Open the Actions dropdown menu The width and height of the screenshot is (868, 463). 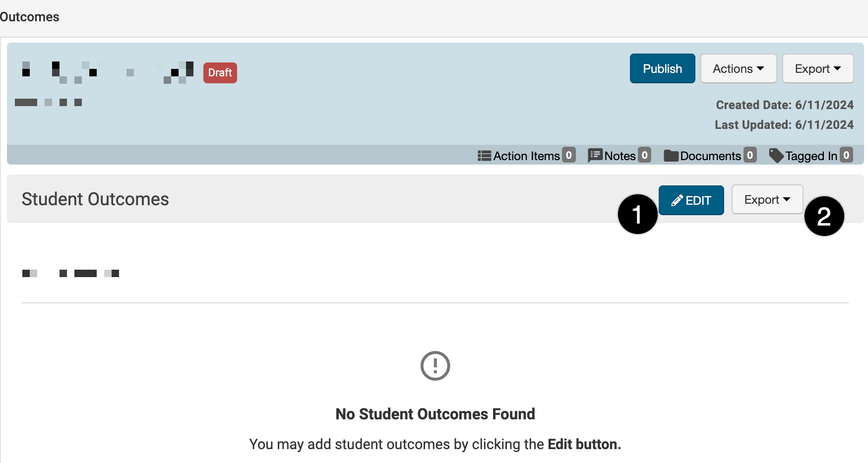(738, 69)
